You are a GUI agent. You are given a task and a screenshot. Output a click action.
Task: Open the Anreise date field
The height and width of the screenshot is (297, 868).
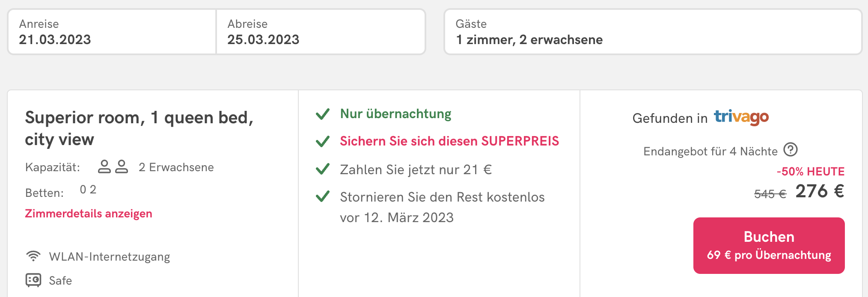(x=112, y=32)
